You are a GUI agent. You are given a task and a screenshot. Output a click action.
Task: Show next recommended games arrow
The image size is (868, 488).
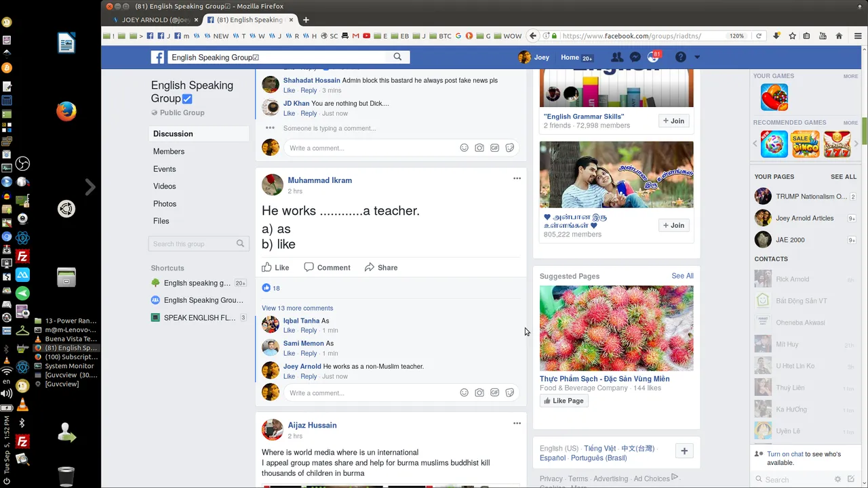click(856, 144)
